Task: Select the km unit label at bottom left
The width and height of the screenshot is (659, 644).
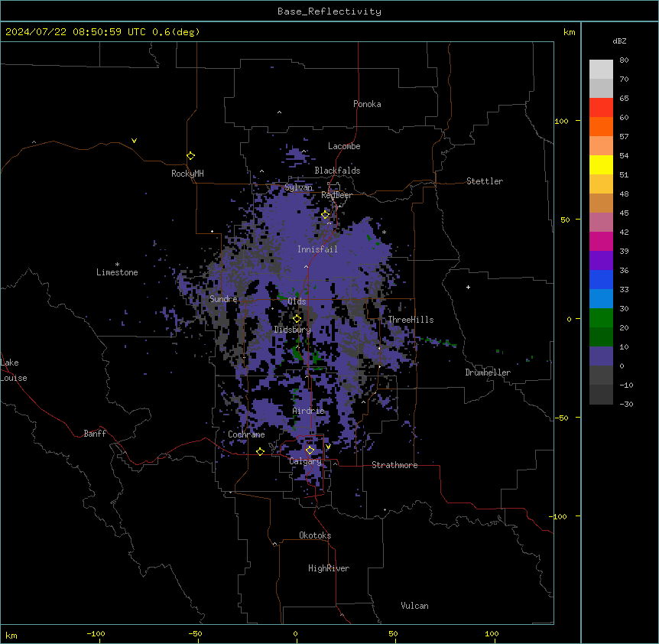Action: point(11,636)
